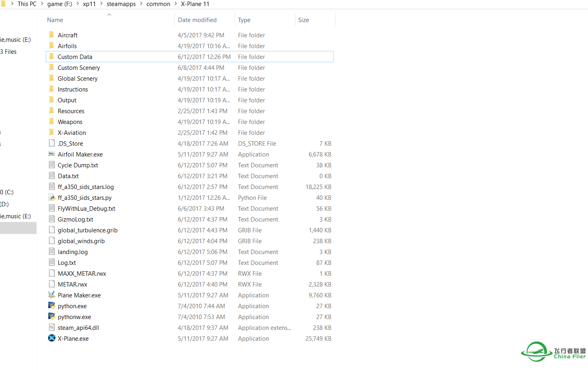Select global_winds.grib file name
The image size is (588, 370).
81,241
